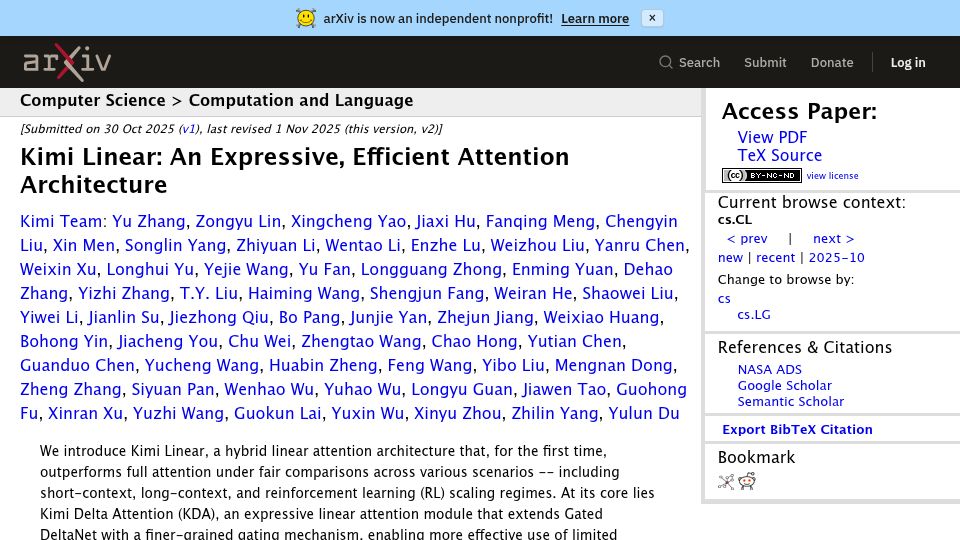Dismiss the nonprofit announcement banner

click(652, 18)
